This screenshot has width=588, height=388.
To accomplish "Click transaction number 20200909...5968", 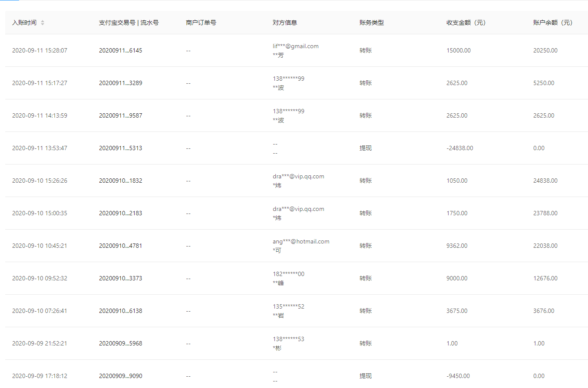I will [120, 343].
